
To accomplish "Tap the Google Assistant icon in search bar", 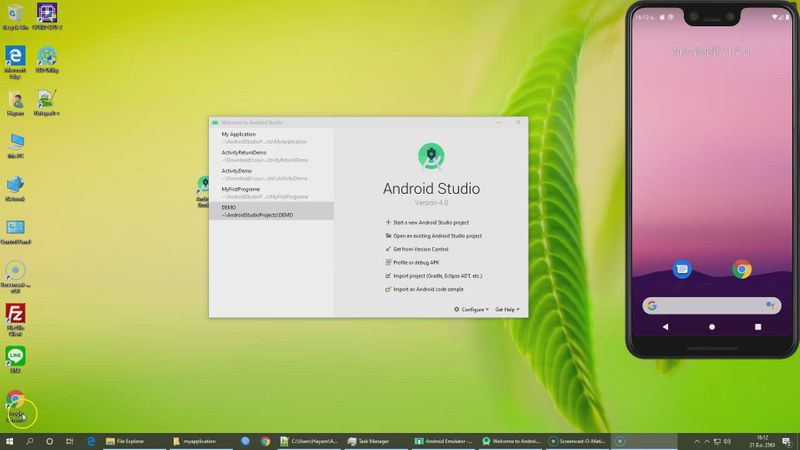I will [770, 305].
